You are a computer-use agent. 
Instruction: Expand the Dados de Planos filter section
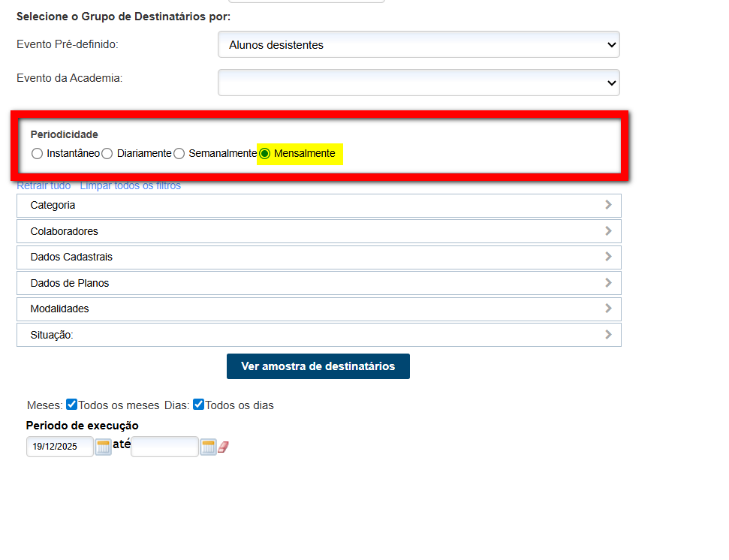tap(609, 282)
